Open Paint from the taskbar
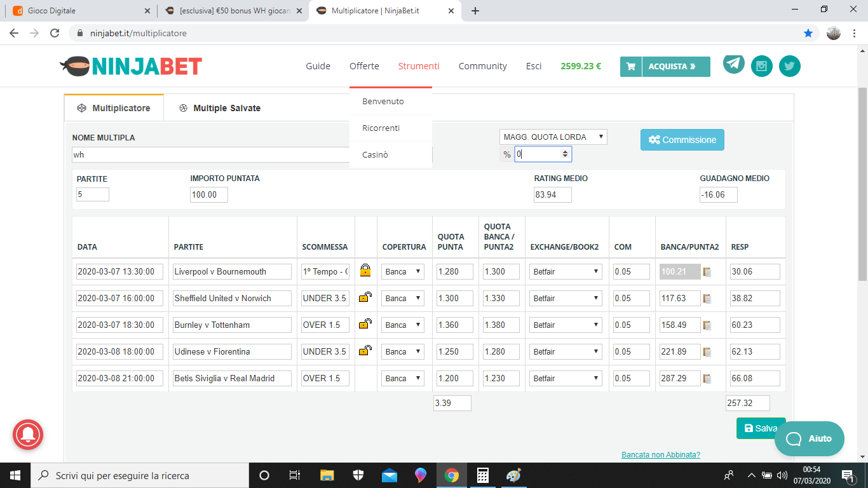The width and height of the screenshot is (868, 488). (x=513, y=475)
